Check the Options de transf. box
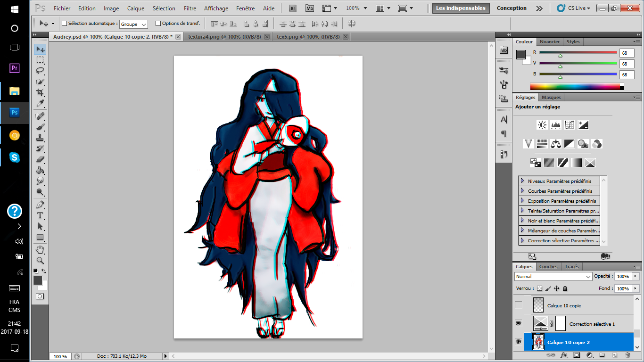644x362 pixels. [x=158, y=23]
